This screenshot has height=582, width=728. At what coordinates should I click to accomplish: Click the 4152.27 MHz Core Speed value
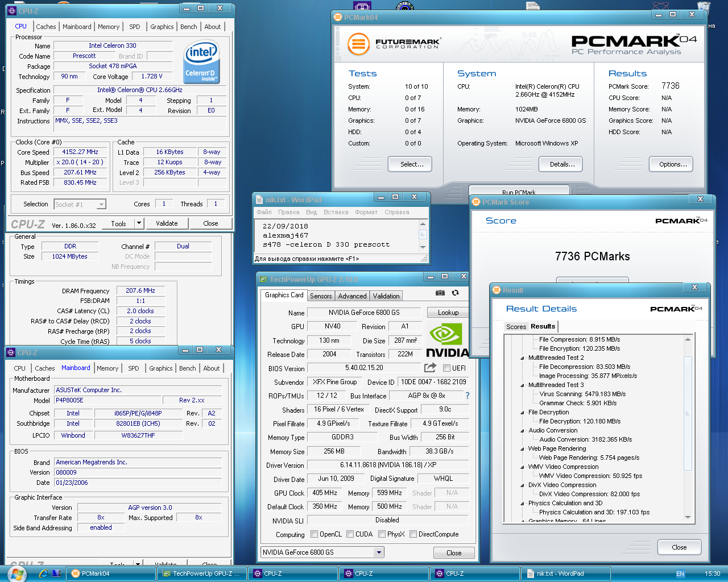tap(80, 152)
